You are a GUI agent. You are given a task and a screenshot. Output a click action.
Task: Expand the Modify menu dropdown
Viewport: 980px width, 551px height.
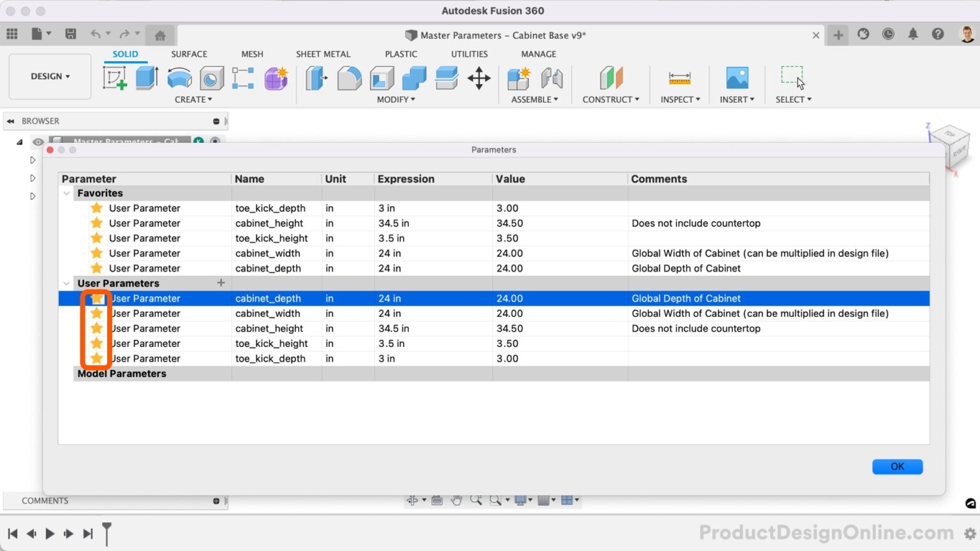396,99
